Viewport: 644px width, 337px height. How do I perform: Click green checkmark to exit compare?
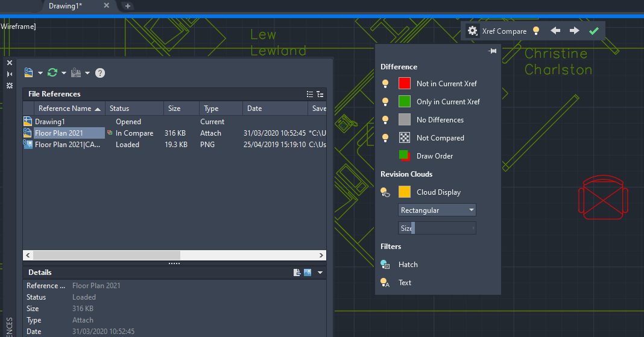click(594, 31)
